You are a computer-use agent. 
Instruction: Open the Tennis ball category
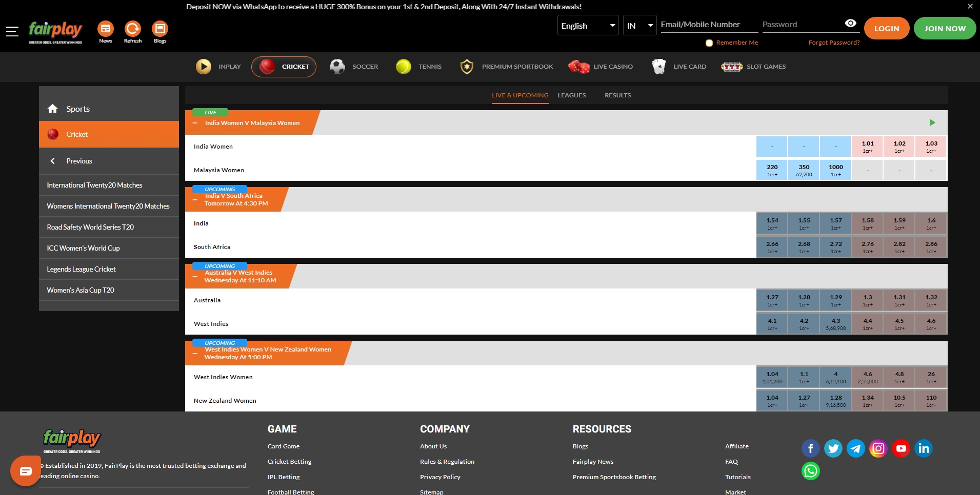404,67
